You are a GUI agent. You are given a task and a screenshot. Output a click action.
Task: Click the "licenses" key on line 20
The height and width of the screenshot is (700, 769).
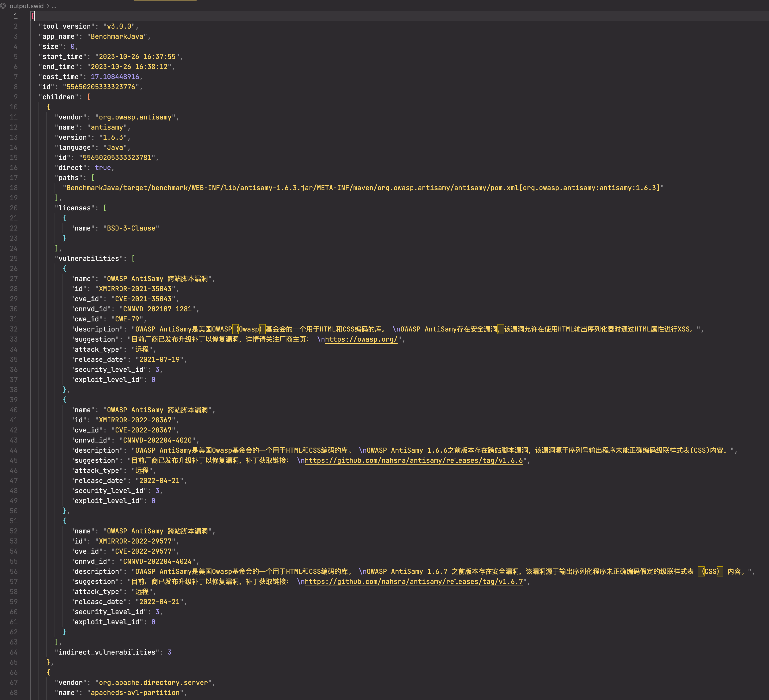[74, 208]
